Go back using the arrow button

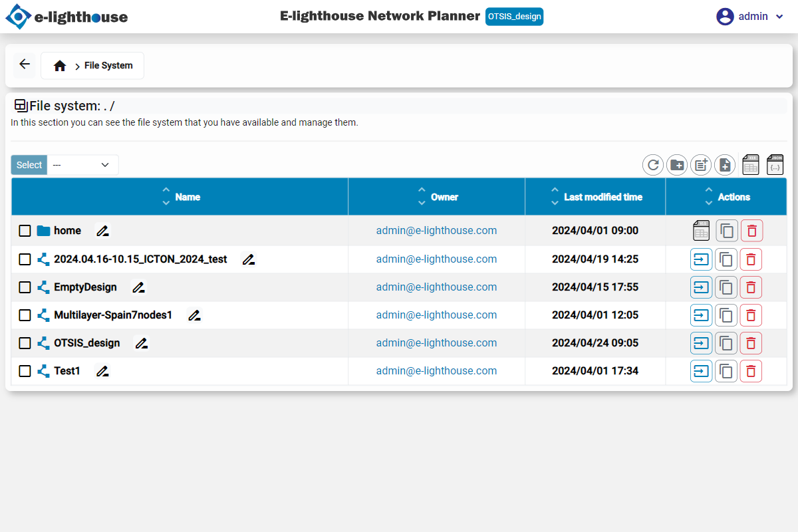24,65
